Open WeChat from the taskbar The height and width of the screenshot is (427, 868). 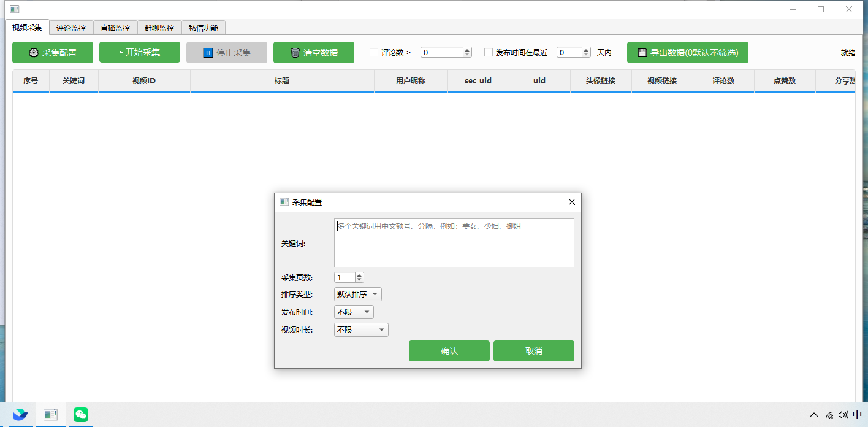click(81, 415)
